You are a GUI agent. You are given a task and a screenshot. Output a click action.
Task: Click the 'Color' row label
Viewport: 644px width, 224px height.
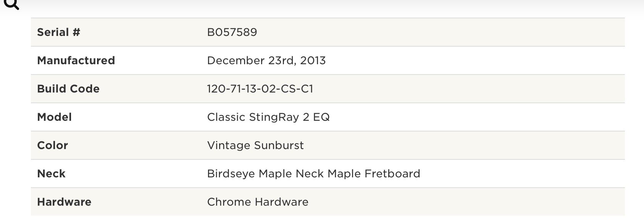(52, 145)
